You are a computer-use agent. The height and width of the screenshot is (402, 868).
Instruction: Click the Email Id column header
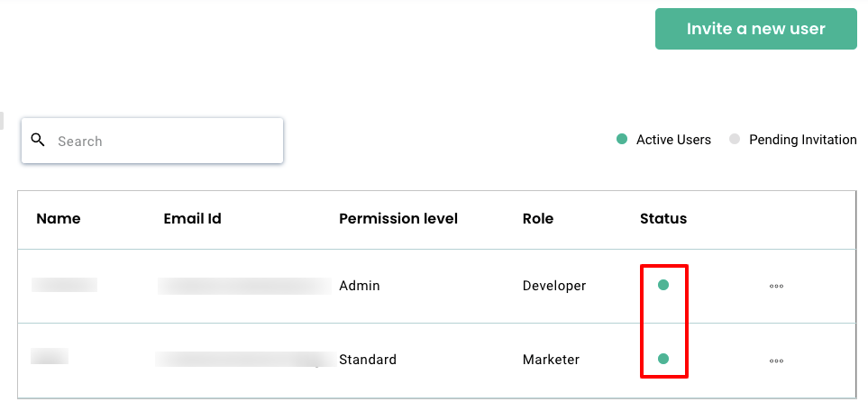click(193, 219)
